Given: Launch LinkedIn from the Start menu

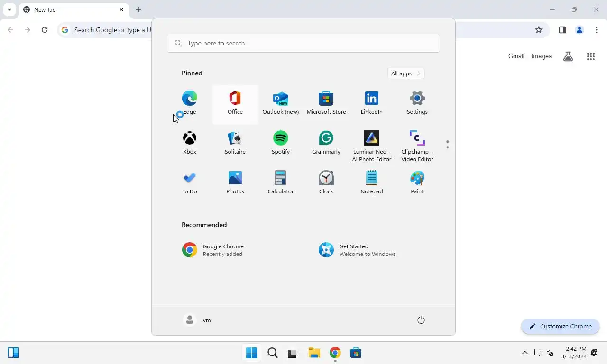Looking at the screenshot, I should pos(371,103).
